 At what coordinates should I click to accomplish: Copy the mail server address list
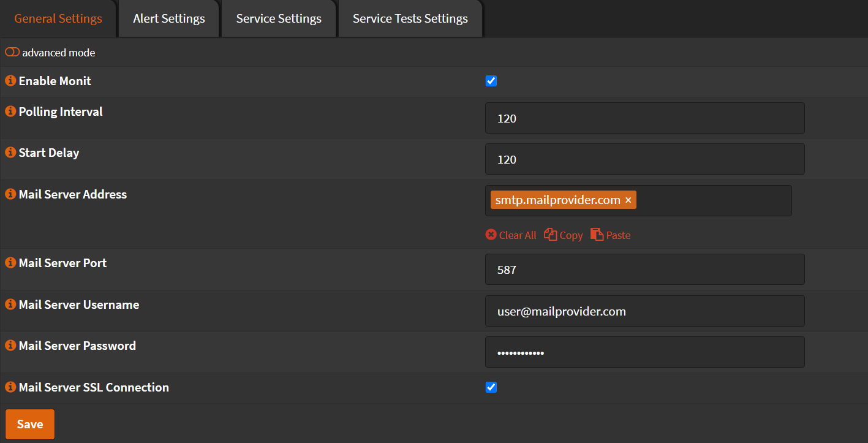(564, 235)
